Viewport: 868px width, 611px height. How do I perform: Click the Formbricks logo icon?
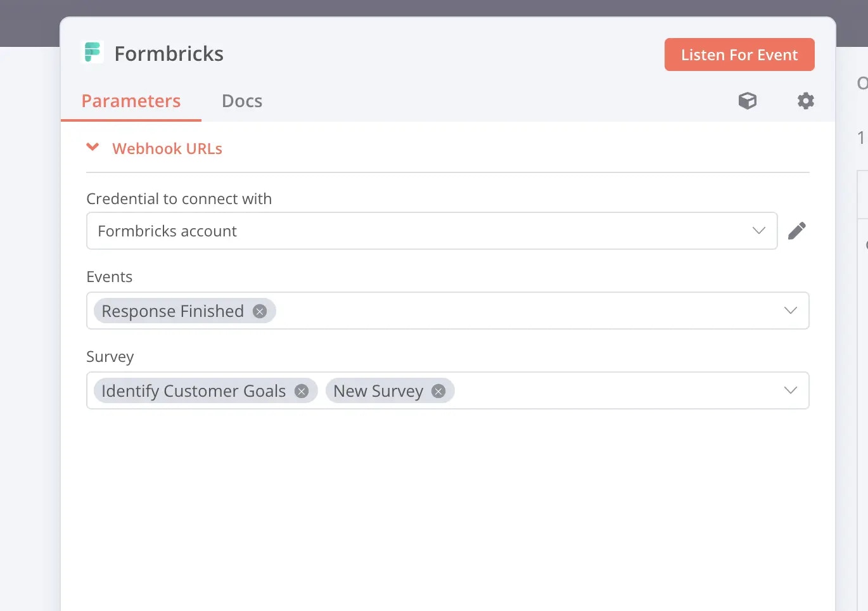pos(93,53)
